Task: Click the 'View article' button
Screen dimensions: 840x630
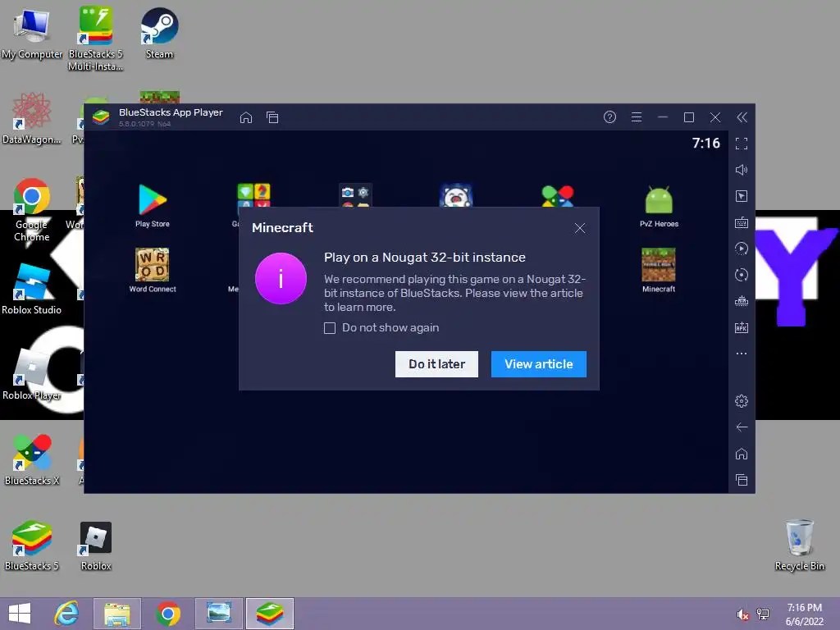Action: 538,364
